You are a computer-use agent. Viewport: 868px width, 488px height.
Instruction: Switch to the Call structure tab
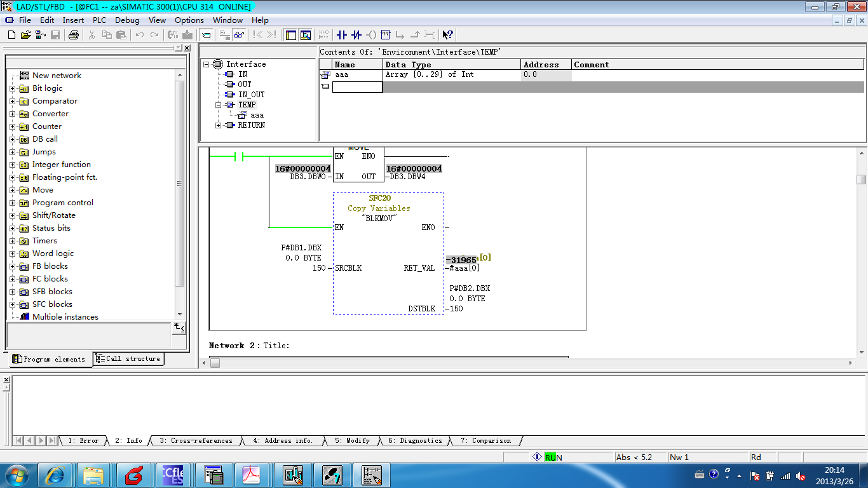(128, 359)
